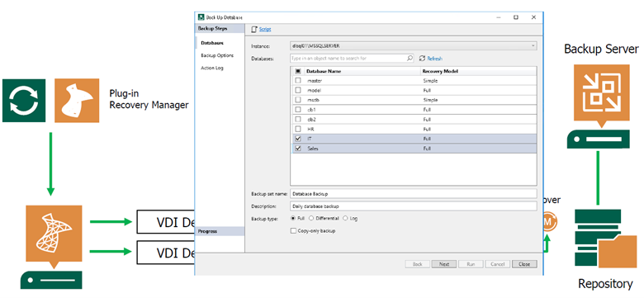This screenshot has height=298, width=644.
Task: Click the Backup set name field
Action: click(414, 193)
